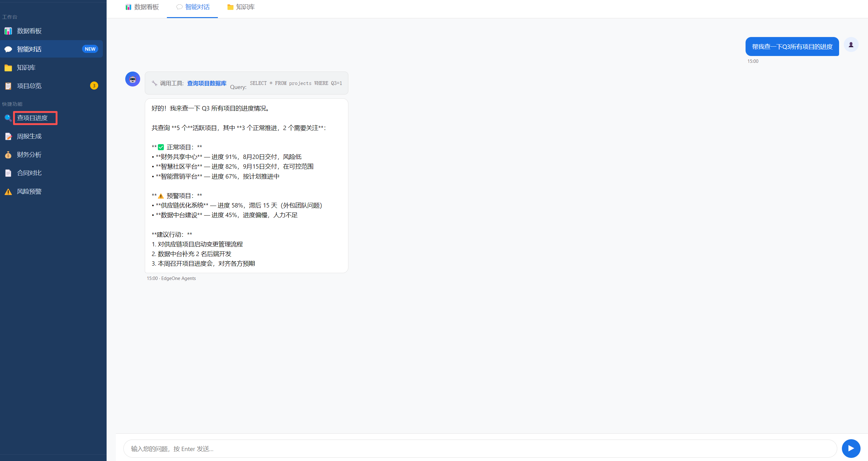Click the 正常项目 heading text
Image resolution: width=868 pixels, height=461 pixels.
point(180,147)
